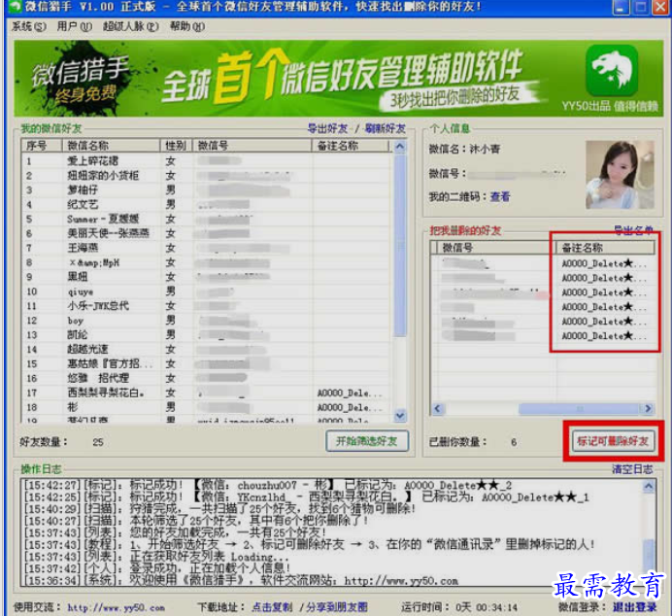672x616 pixels.
Task: Select last A0000_Delete★ entry in deleted list
Action: tap(604, 336)
